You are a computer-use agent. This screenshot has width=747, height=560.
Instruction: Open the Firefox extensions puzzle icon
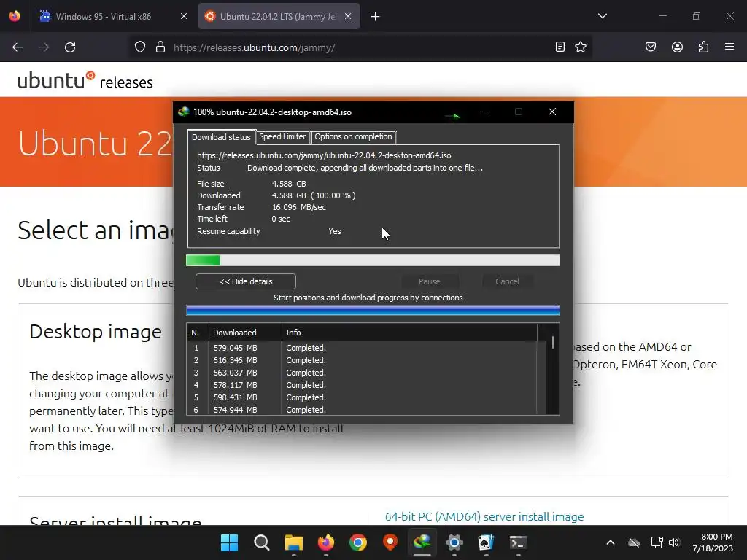703,47
